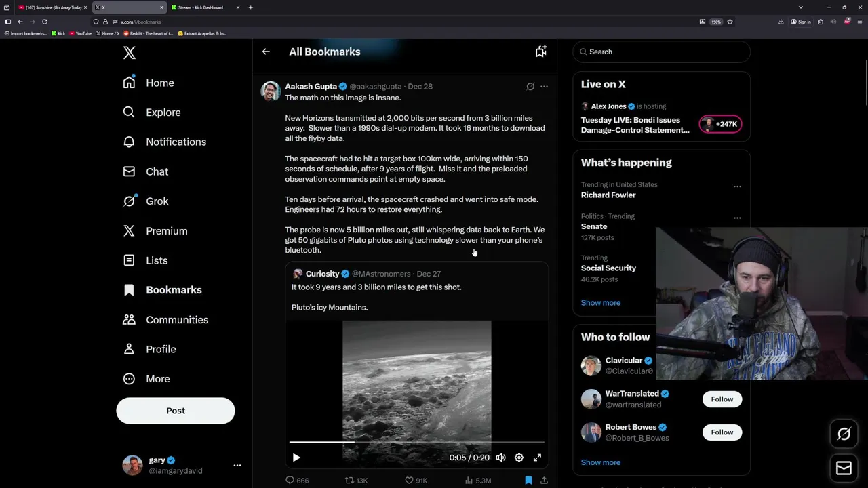Viewport: 868px width, 488px height.
Task: Click the X logo in the sidebar
Action: (130, 53)
